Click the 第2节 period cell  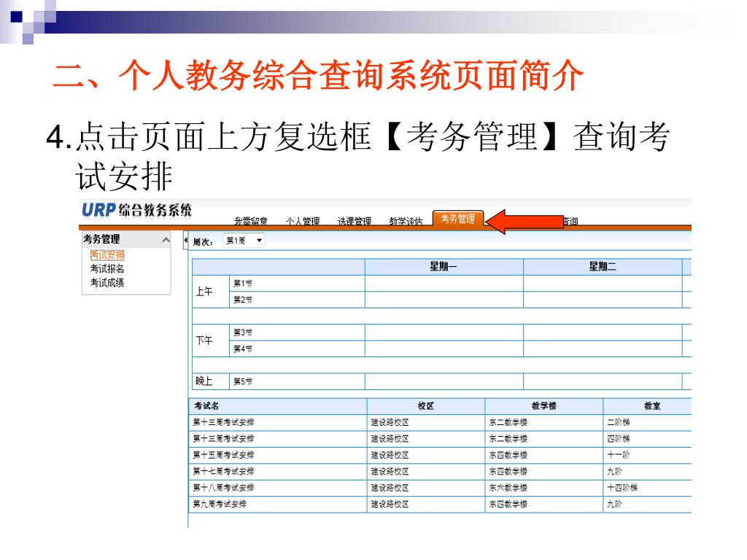click(297, 300)
